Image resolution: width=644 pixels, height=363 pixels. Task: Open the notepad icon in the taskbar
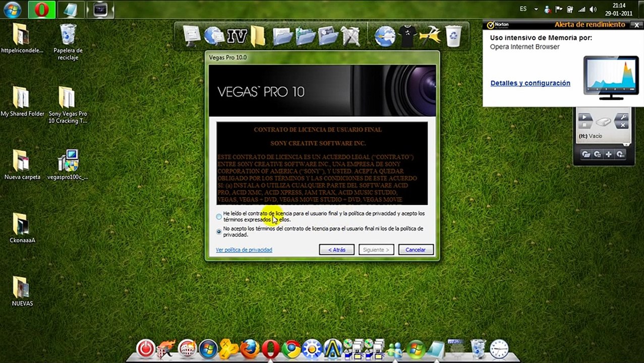(71, 10)
